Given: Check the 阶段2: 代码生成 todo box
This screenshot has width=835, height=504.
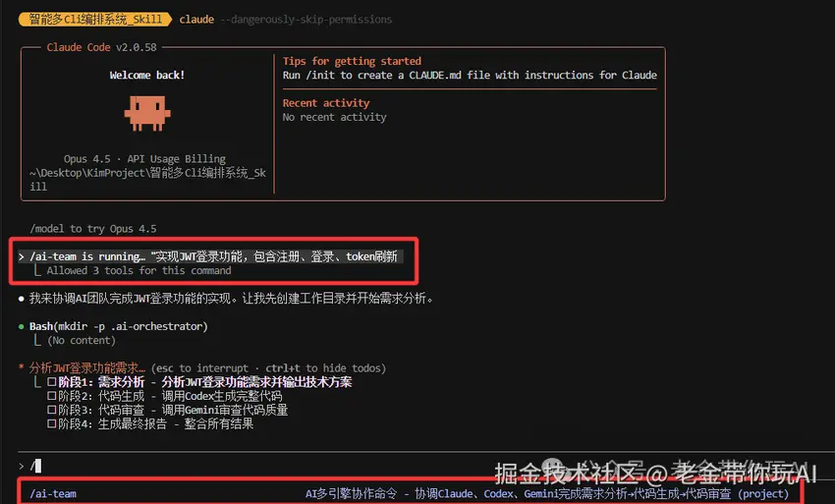Looking at the screenshot, I should tap(52, 396).
